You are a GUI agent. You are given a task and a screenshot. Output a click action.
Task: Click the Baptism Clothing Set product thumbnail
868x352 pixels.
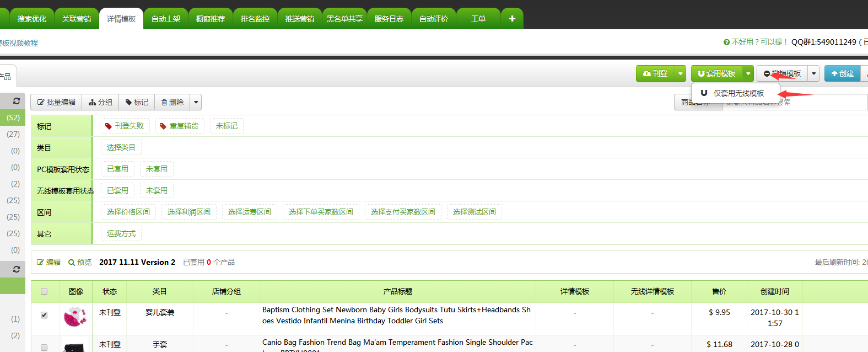[x=76, y=317]
